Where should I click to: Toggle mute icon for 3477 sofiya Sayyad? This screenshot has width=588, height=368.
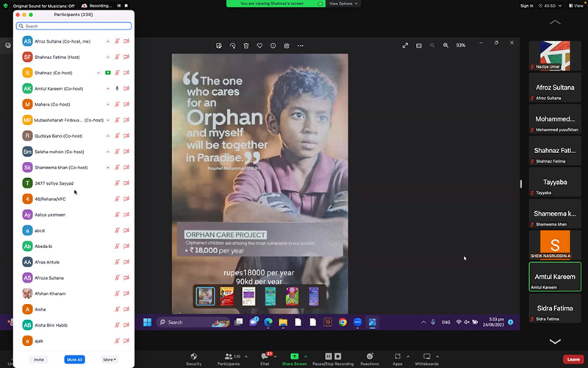(117, 183)
